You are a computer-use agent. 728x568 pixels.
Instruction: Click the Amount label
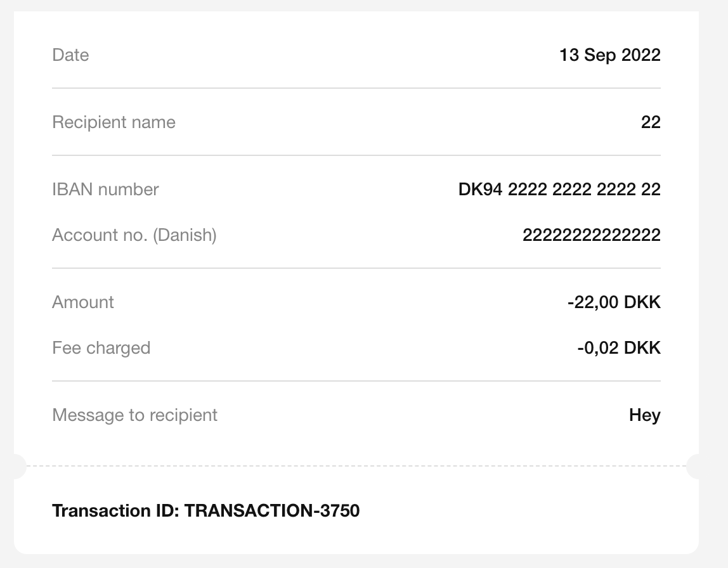coord(83,302)
